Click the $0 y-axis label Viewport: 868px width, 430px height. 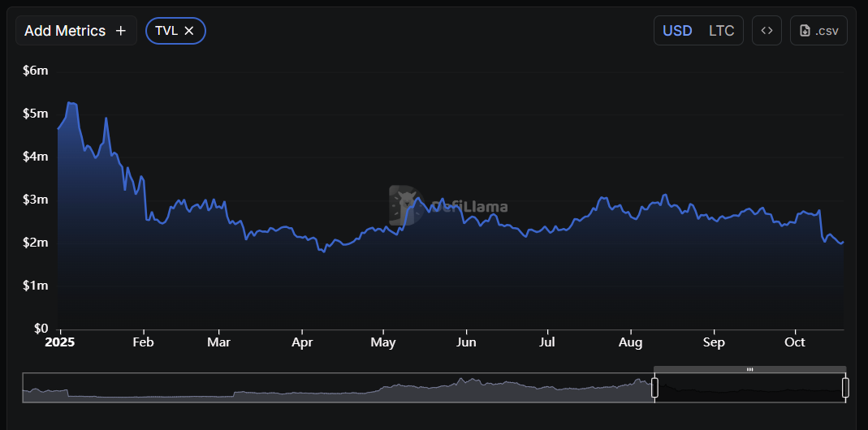41,328
